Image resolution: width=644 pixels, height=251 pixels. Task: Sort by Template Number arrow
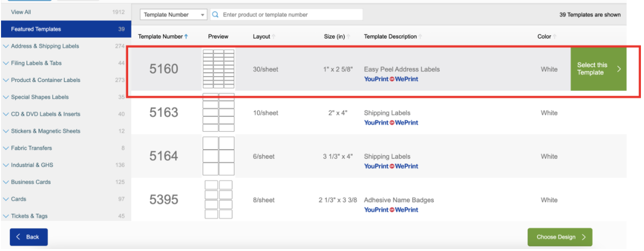coord(186,36)
